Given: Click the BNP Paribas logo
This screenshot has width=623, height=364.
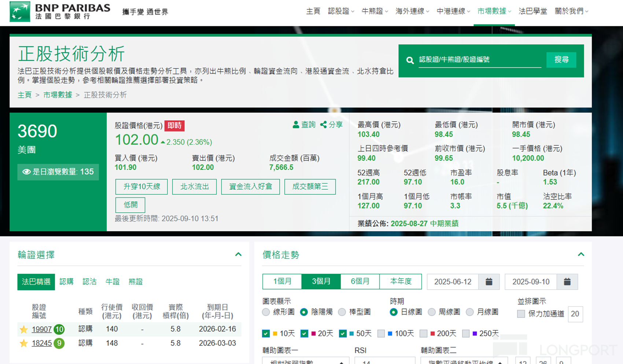Looking at the screenshot, I should [60, 11].
